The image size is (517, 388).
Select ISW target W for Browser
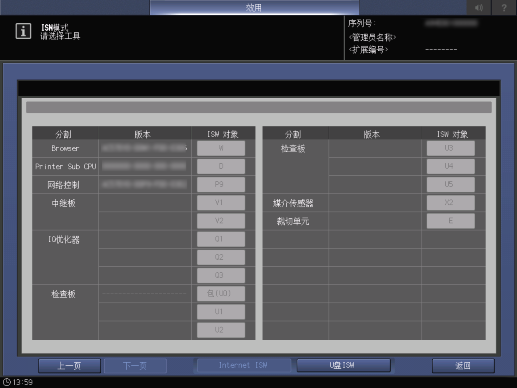[221, 148]
